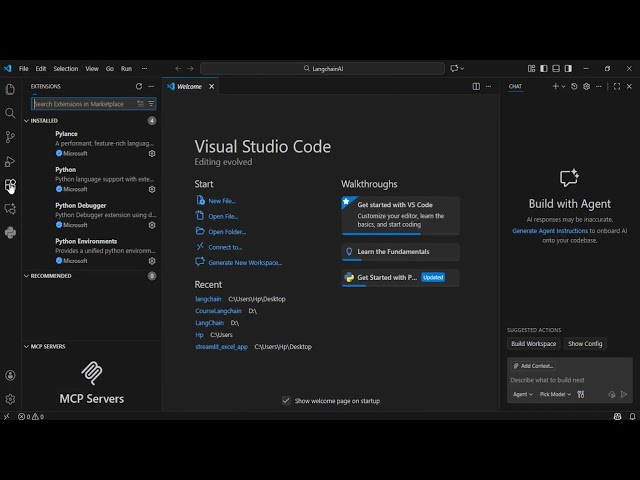The width and height of the screenshot is (640, 480).
Task: Toggle the secondary side bar
Action: (568, 69)
